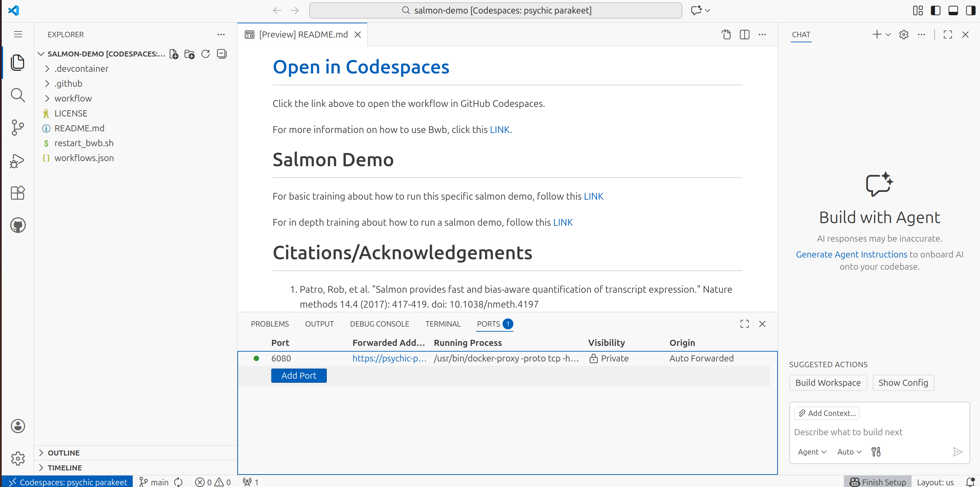This screenshot has height=487, width=980.
Task: Click the Generate Agent Instructions link
Action: (x=851, y=254)
